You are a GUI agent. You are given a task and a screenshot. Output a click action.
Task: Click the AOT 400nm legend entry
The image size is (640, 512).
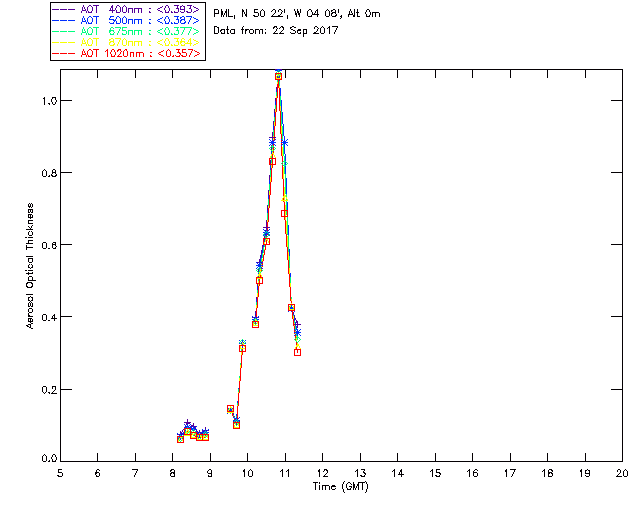pos(127,9)
